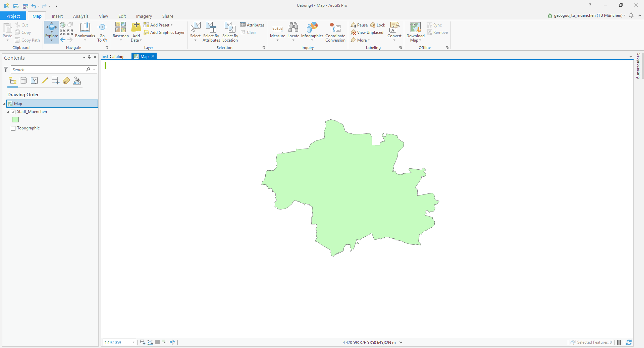Click the Stadt_Muenchen green symbol swatch
644x348 pixels.
[x=15, y=120]
